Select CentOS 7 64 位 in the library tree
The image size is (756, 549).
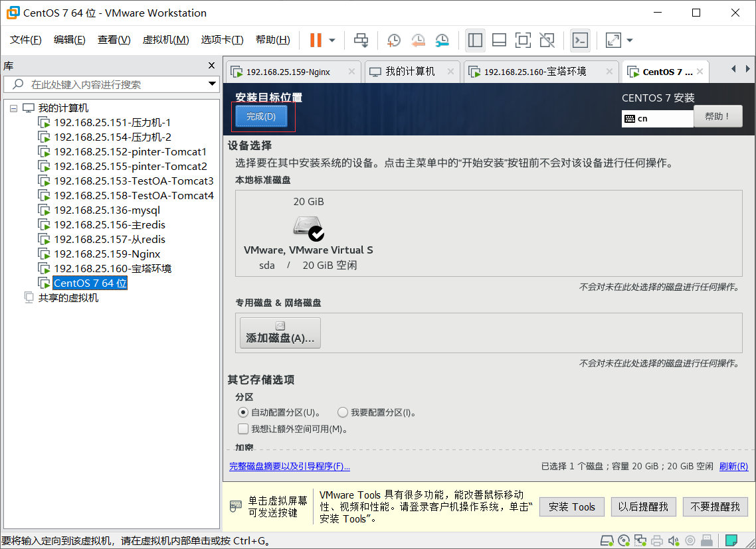pyautogui.click(x=90, y=283)
